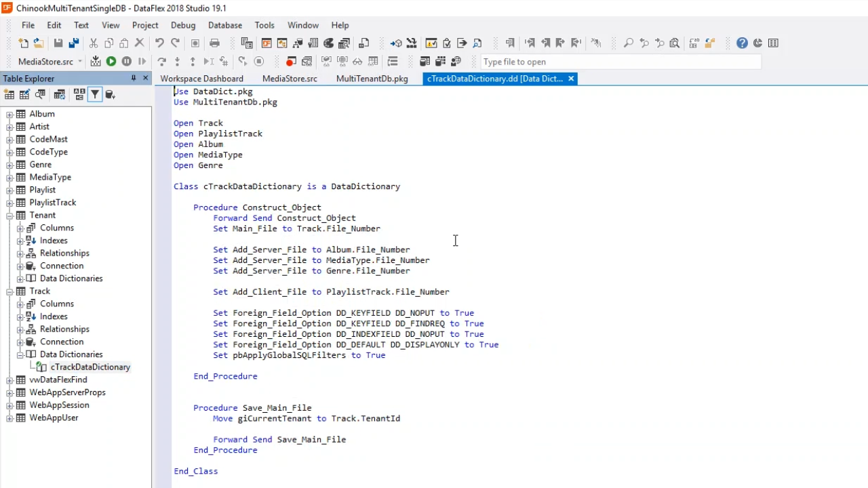Screen dimensions: 868x488
Task: Click the Save All disks icon
Action: 74,43
